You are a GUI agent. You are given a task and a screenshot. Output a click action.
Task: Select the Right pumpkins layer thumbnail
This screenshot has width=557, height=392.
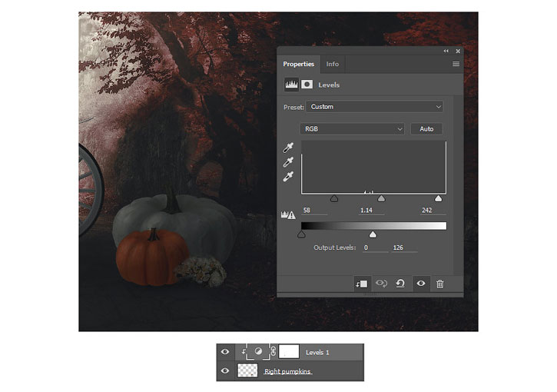click(247, 370)
